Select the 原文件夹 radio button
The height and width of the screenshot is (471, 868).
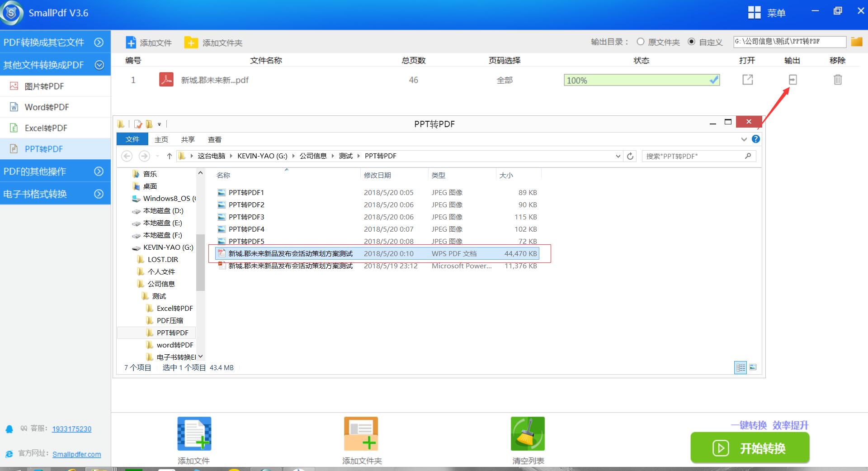pos(640,42)
